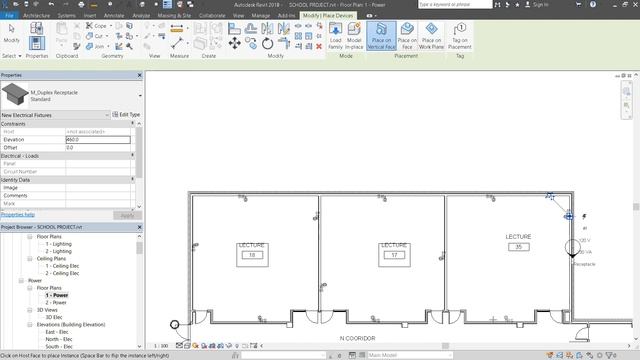Click the Sign In button

coord(536,4)
